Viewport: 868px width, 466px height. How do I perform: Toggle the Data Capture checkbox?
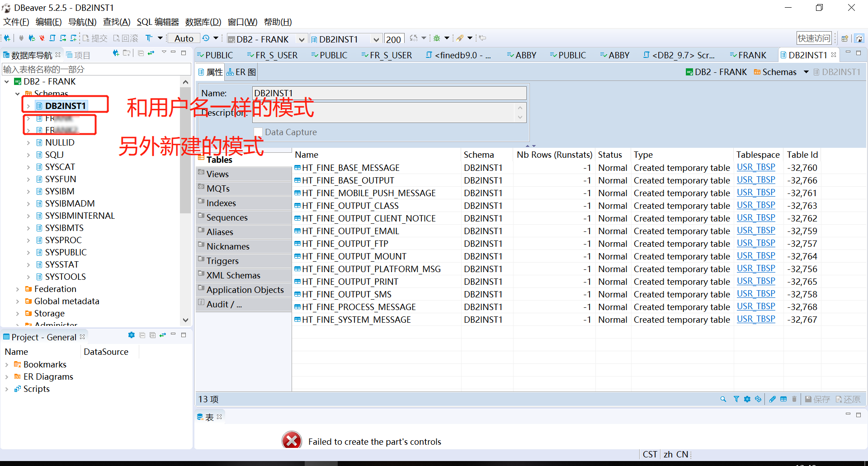tap(258, 132)
